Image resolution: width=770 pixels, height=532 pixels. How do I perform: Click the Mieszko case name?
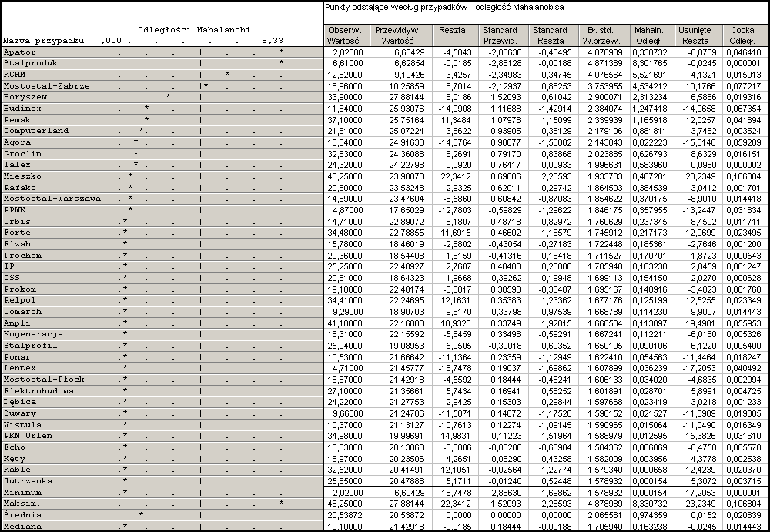click(22, 176)
